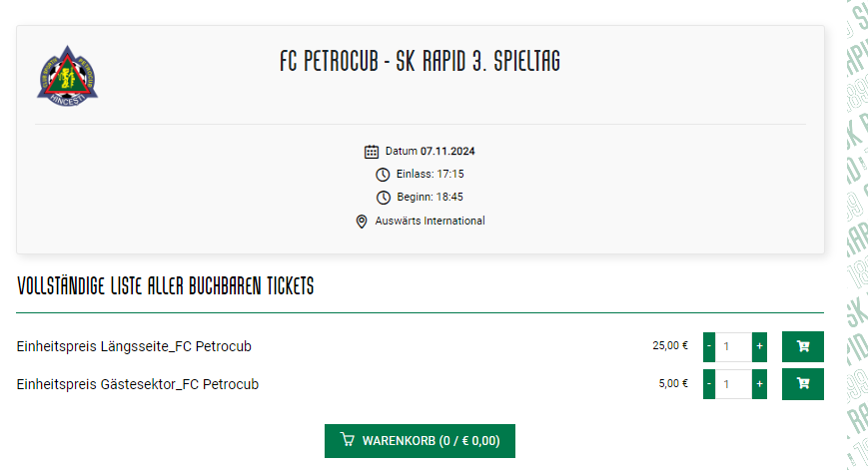Click cart icon inside Warenkorb button

pyautogui.click(x=347, y=440)
